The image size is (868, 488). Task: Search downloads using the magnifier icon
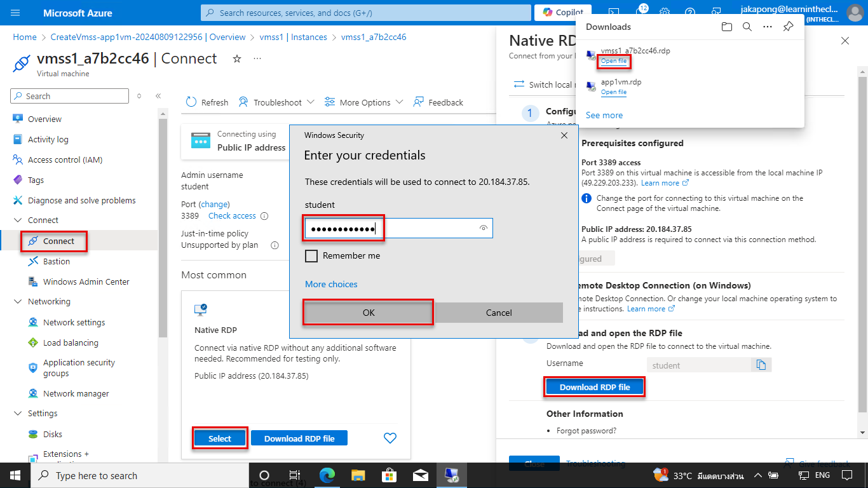tap(747, 27)
